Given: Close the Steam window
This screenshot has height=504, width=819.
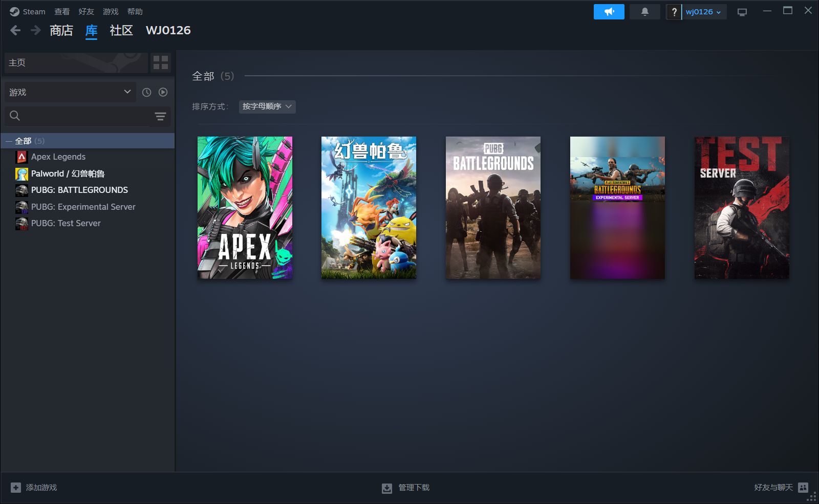Looking at the screenshot, I should [808, 11].
